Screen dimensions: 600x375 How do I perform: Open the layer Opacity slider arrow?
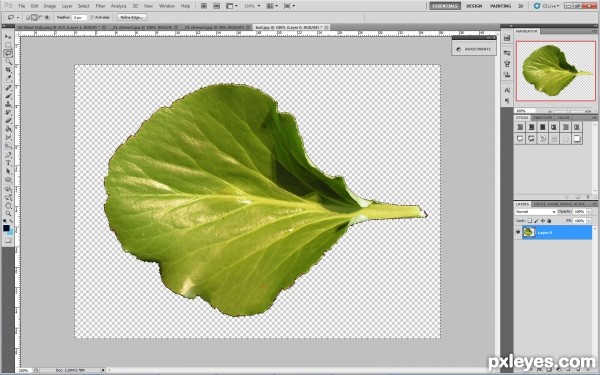(x=589, y=212)
